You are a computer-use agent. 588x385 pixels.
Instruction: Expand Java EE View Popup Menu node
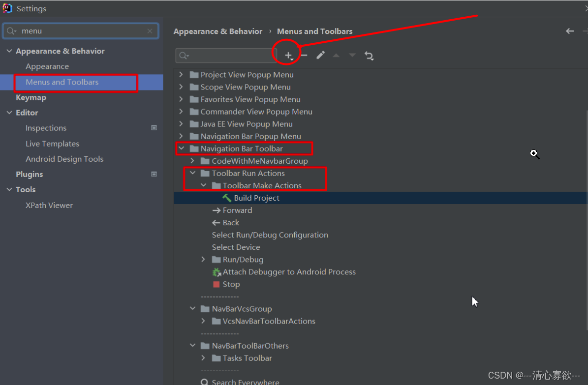tap(181, 124)
